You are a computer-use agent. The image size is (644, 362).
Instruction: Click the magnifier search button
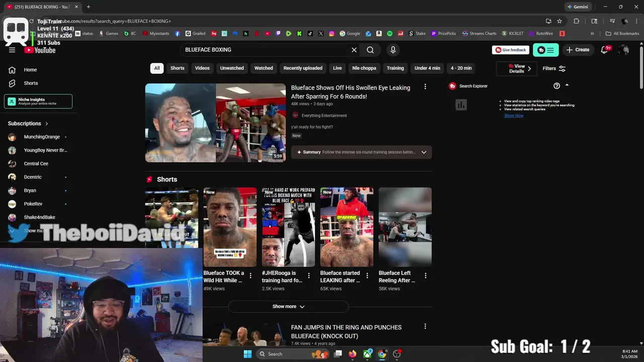[370, 50]
